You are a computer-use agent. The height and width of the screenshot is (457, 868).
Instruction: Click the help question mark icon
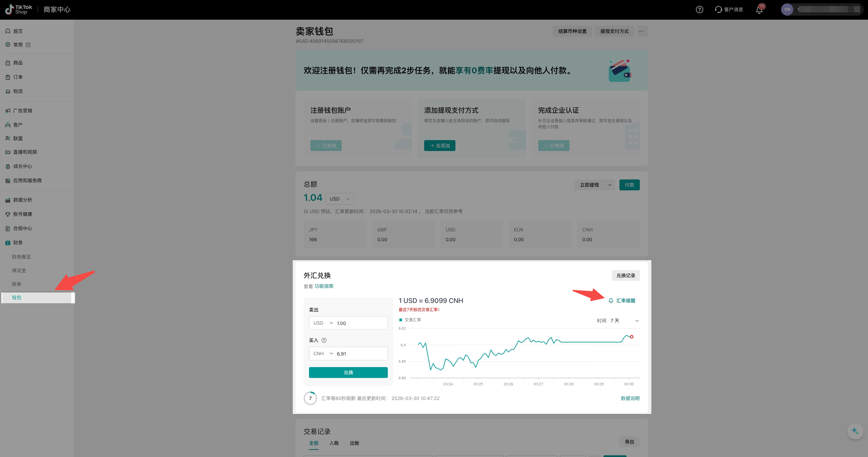(x=699, y=9)
